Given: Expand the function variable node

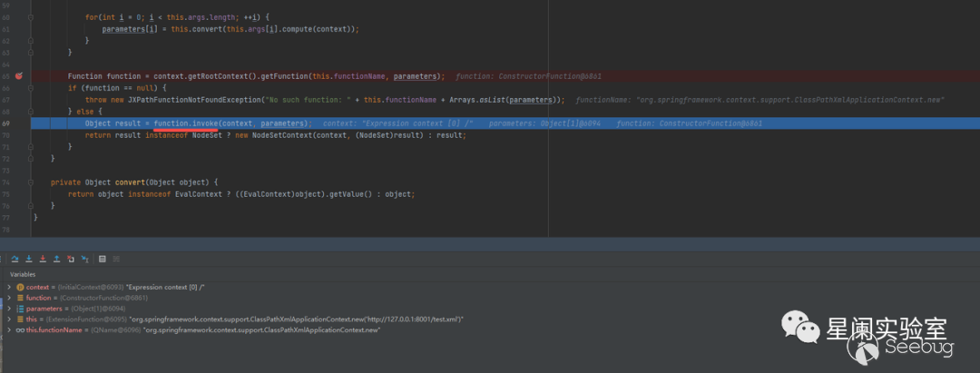Looking at the screenshot, I should pos(9,298).
